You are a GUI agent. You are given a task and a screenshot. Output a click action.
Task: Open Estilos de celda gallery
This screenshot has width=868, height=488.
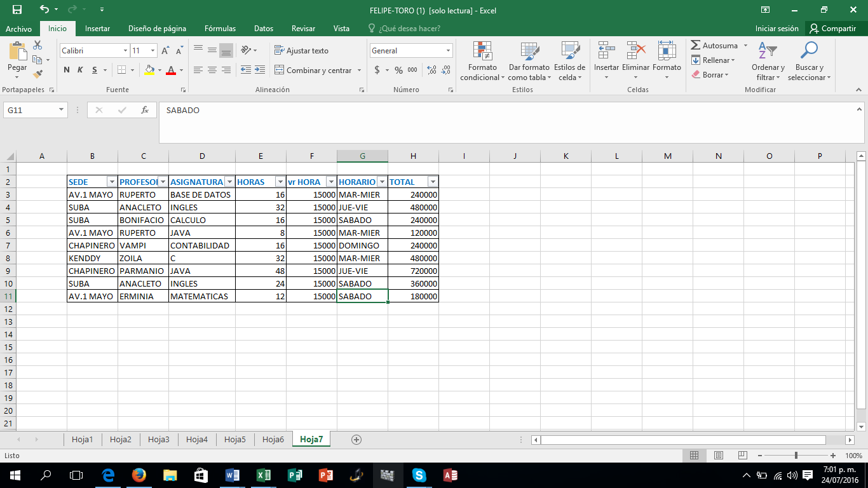(568, 62)
